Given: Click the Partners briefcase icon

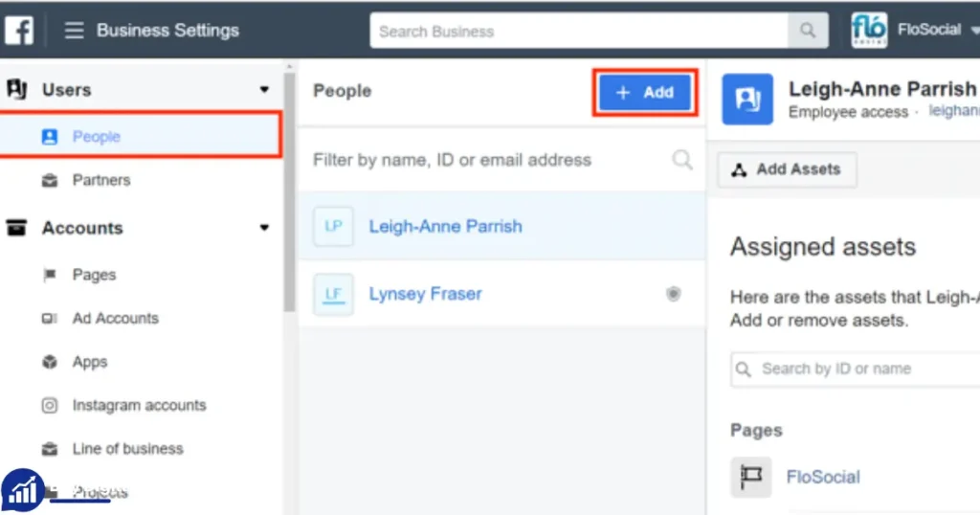Looking at the screenshot, I should click(50, 181).
